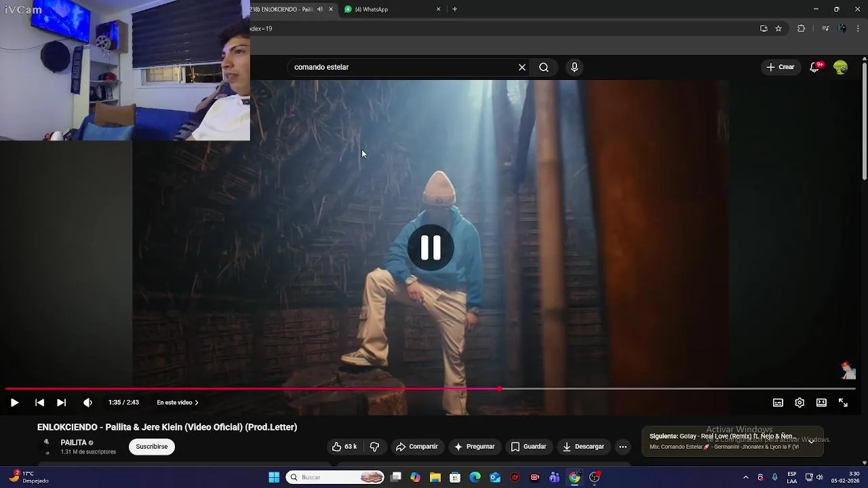Click the large pause overlay on video
Image resolution: width=868 pixels, height=488 pixels.
431,247
